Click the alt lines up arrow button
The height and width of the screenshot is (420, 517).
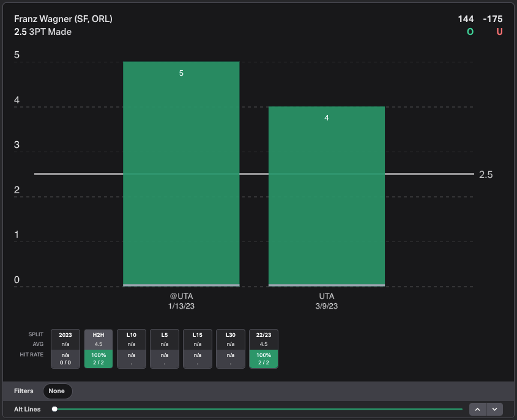[477, 409]
